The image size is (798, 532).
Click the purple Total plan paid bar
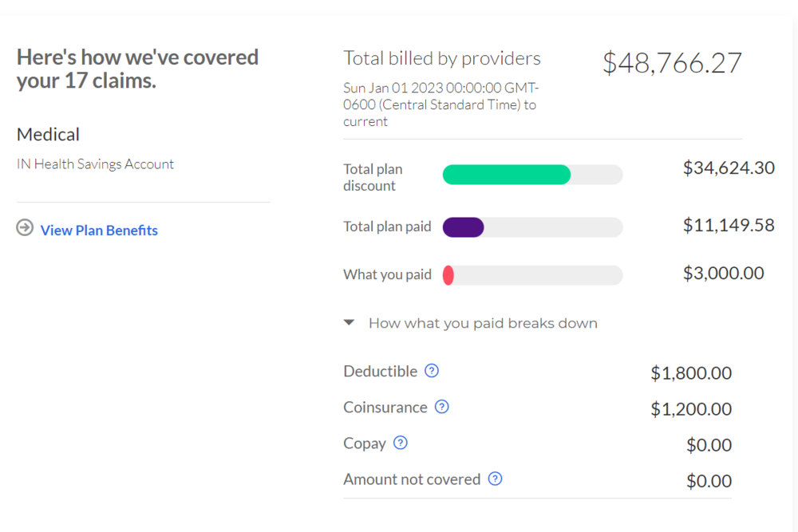pyautogui.click(x=463, y=227)
